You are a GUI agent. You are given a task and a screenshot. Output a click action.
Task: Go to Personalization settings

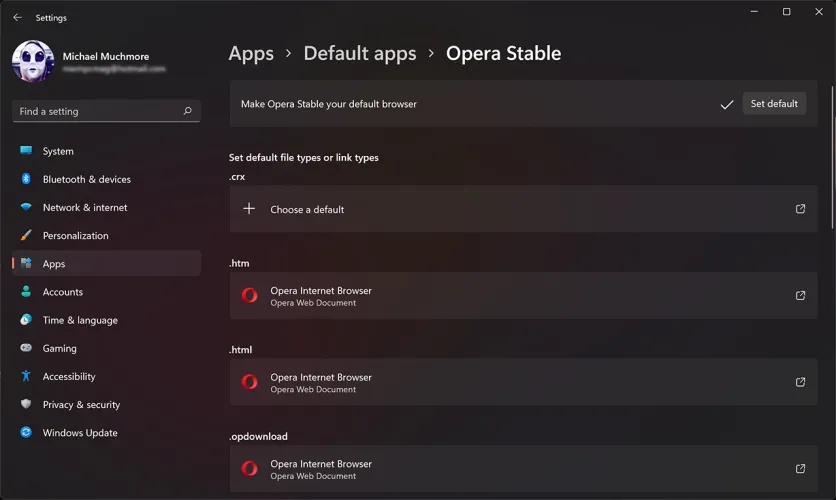pyautogui.click(x=75, y=235)
